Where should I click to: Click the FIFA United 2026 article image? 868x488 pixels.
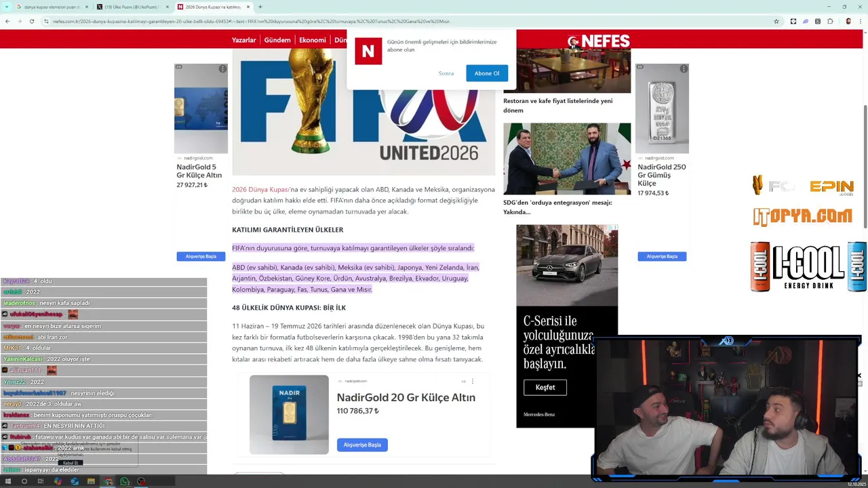tap(363, 112)
